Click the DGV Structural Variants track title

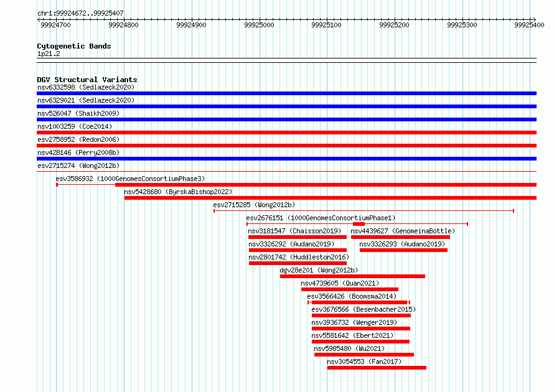click(x=87, y=80)
